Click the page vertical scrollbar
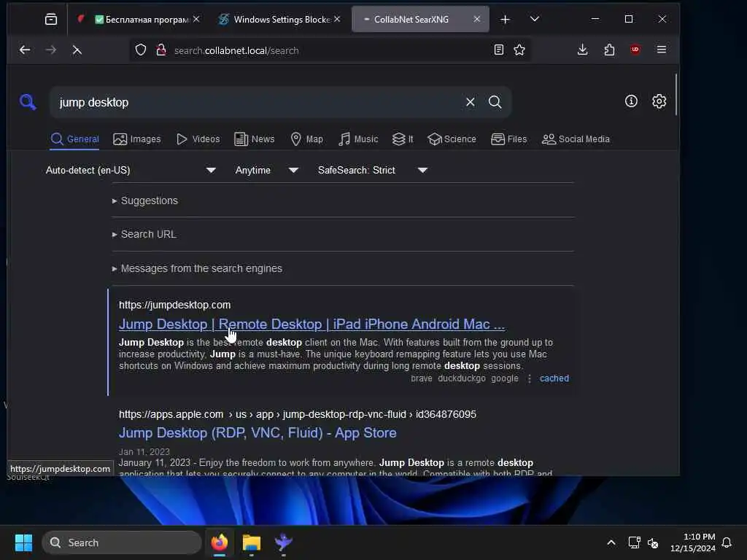747x560 pixels. click(x=676, y=94)
